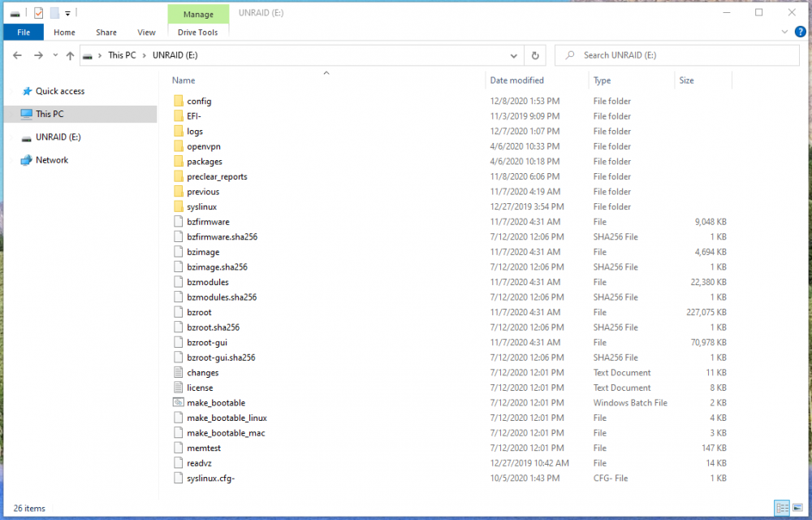Select the bzroot file icon
The width and height of the screenshot is (812, 520).
pyautogui.click(x=179, y=312)
